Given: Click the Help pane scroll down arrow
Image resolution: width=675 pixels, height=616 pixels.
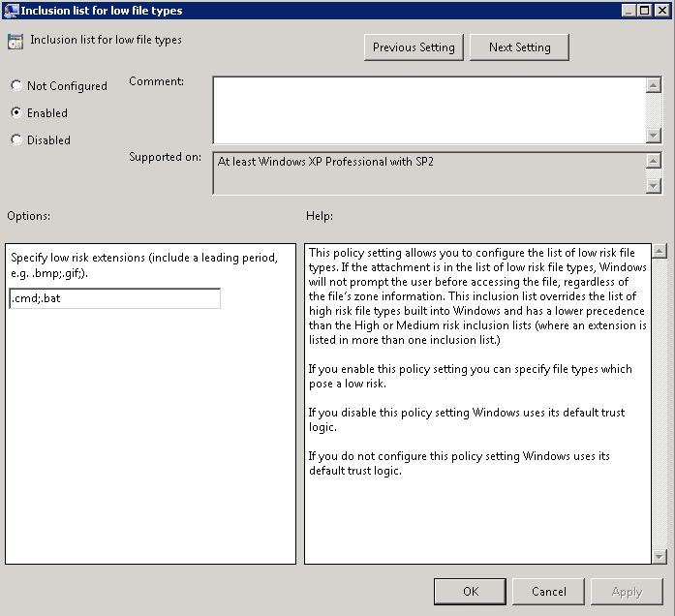Looking at the screenshot, I should [660, 557].
